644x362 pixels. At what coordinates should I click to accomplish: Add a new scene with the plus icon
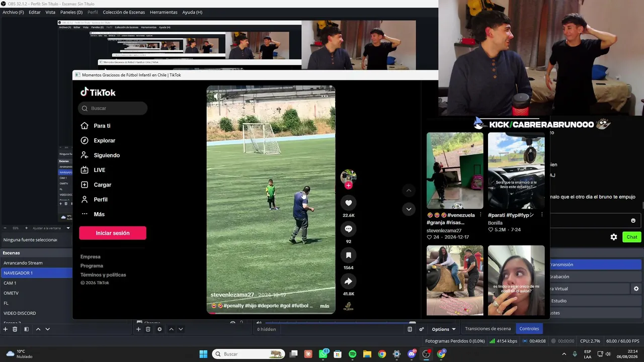click(x=6, y=329)
